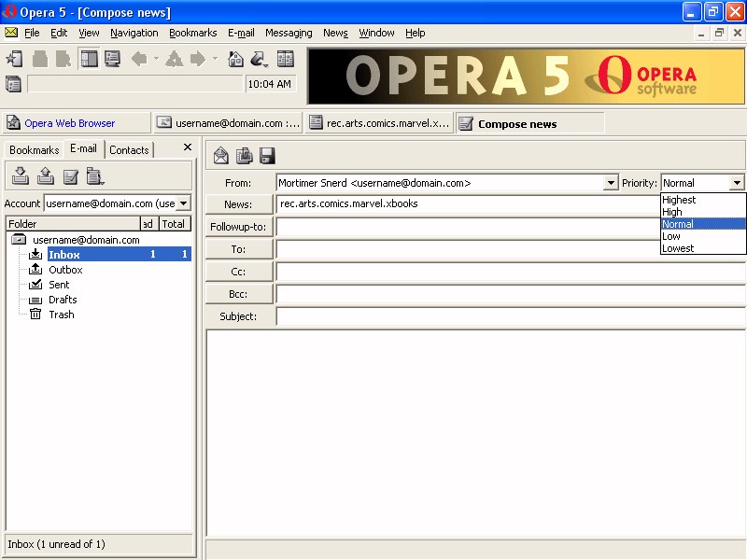Open the Help menu
The image size is (747, 560).
415,33
